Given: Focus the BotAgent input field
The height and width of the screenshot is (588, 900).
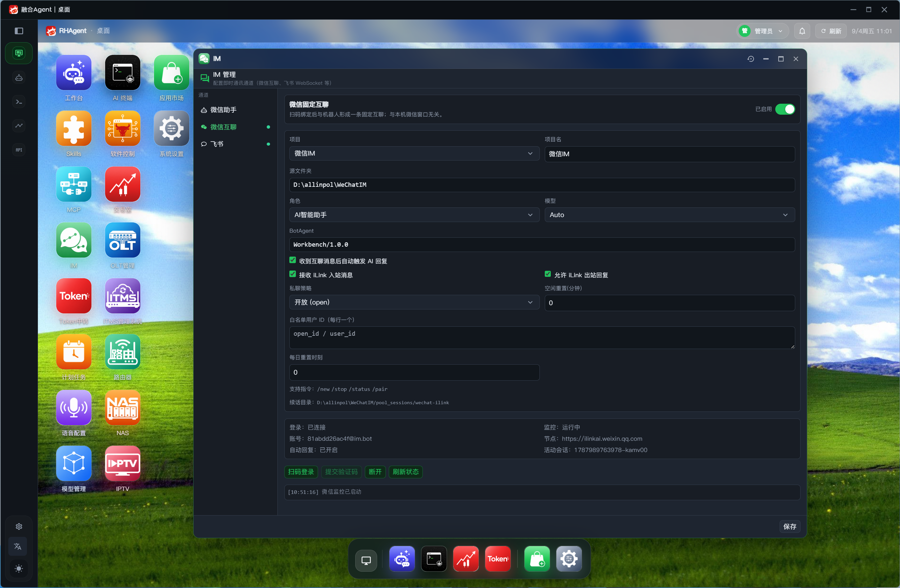Looking at the screenshot, I should (x=542, y=245).
